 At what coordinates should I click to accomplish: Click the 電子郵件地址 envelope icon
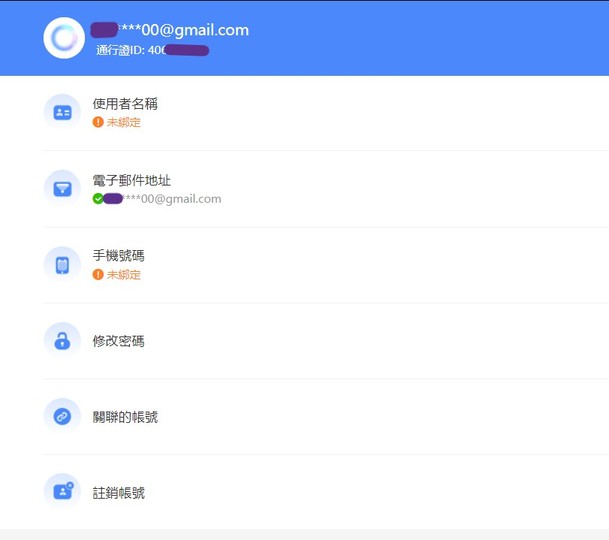(62, 189)
